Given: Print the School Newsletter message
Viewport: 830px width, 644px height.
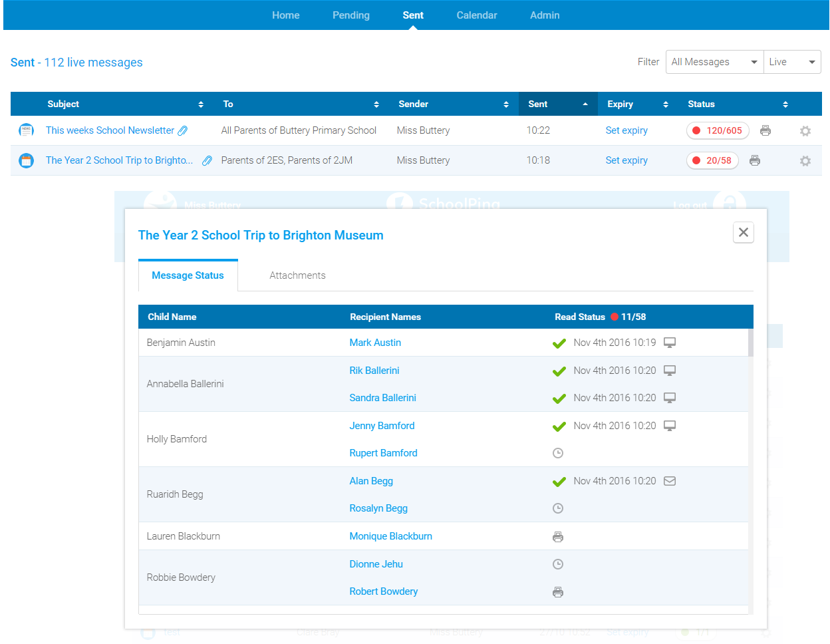Looking at the screenshot, I should click(x=765, y=130).
